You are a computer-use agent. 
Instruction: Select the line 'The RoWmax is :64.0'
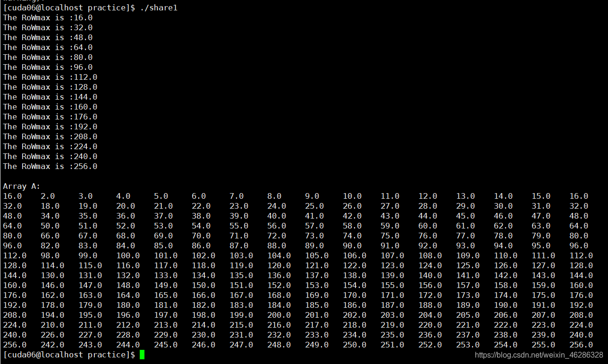48,48
